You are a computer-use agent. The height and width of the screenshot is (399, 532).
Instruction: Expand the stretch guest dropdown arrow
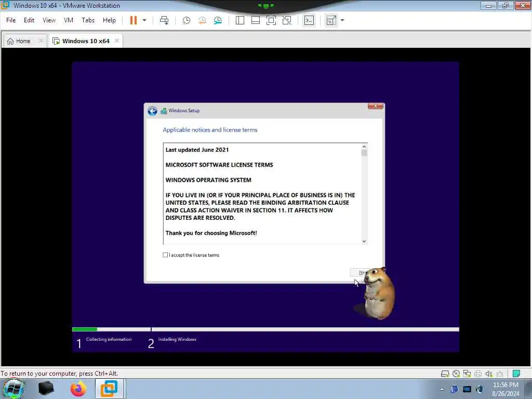click(342, 20)
